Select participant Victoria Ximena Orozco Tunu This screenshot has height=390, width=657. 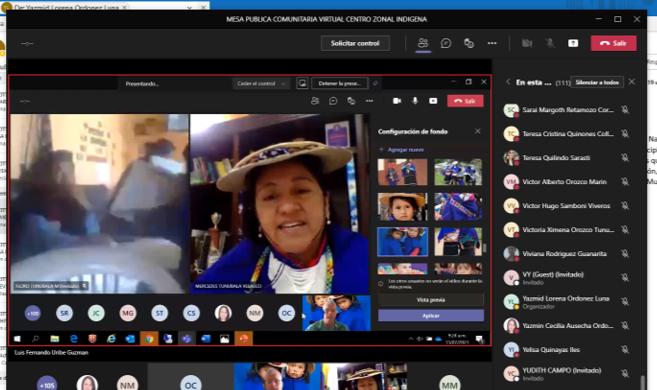(568, 230)
